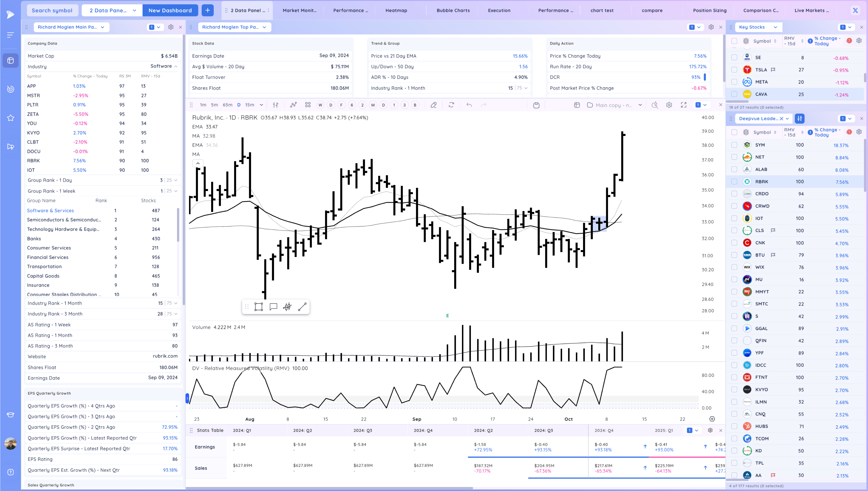Switch to the Heatmap tab
The image size is (868, 491).
click(396, 10)
